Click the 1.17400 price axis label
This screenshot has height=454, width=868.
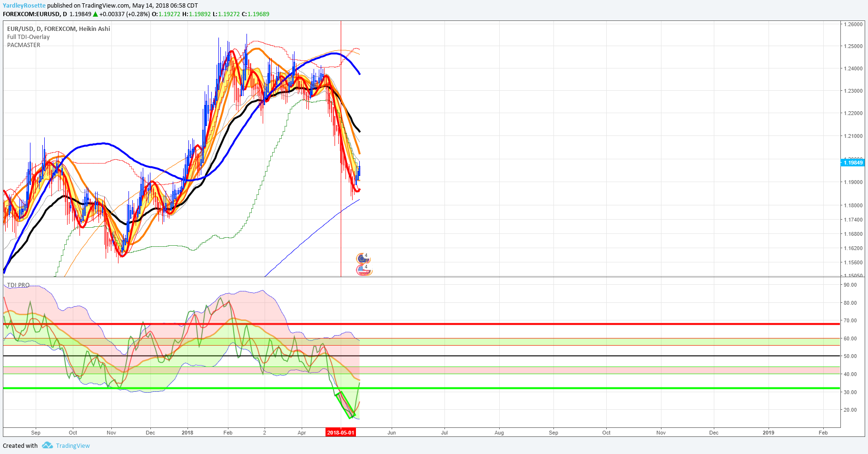(x=853, y=220)
